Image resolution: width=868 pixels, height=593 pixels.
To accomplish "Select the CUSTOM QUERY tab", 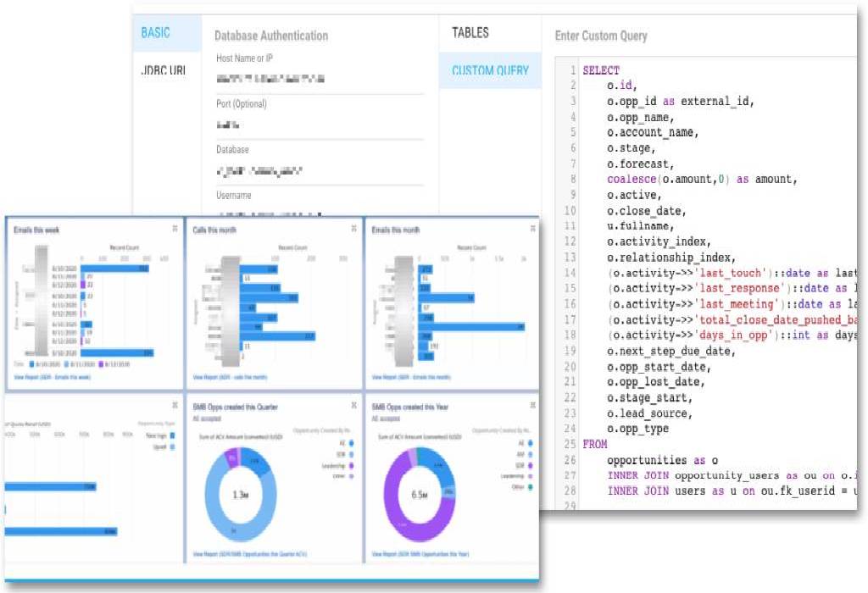I will click(x=490, y=71).
